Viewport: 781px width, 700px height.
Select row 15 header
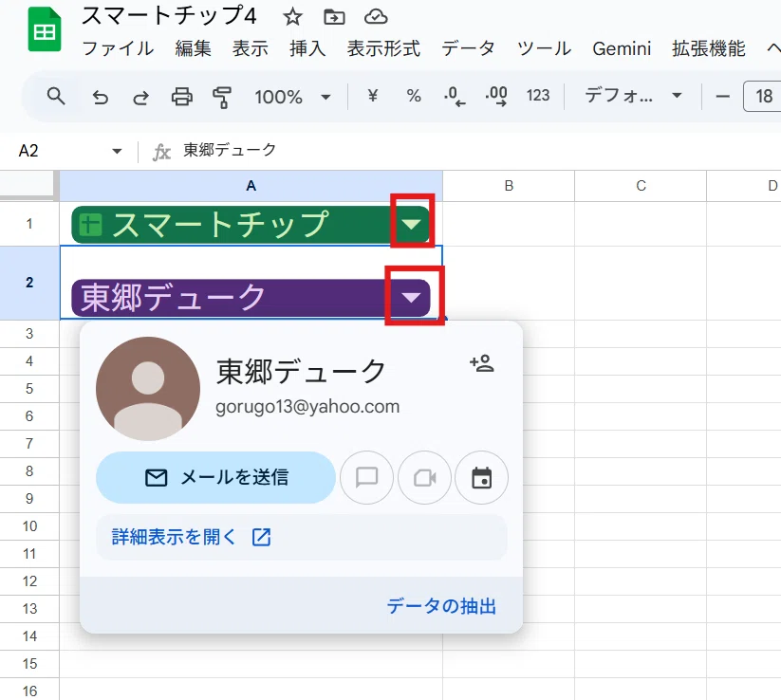point(29,663)
